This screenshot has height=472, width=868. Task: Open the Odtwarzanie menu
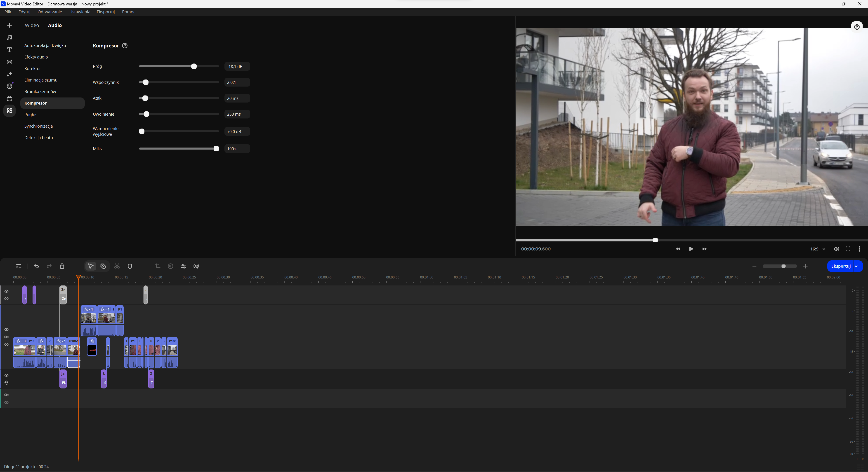pyautogui.click(x=50, y=12)
